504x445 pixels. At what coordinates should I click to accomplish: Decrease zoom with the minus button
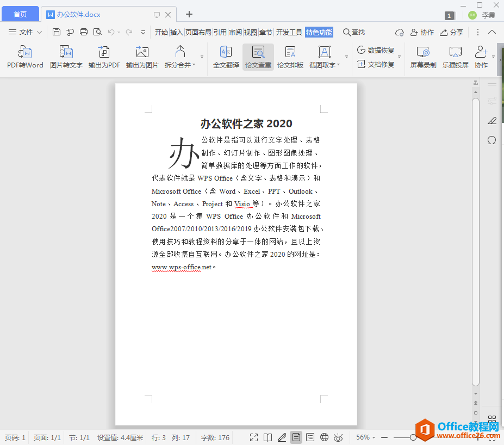[x=384, y=437]
